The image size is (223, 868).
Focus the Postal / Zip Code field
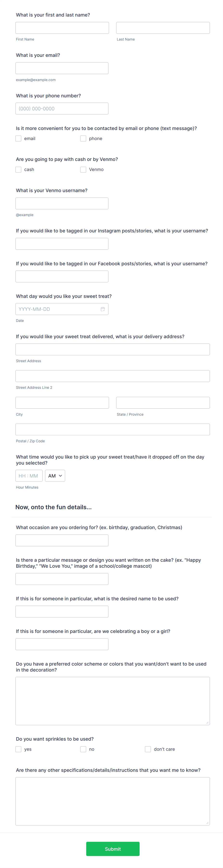pos(112,429)
